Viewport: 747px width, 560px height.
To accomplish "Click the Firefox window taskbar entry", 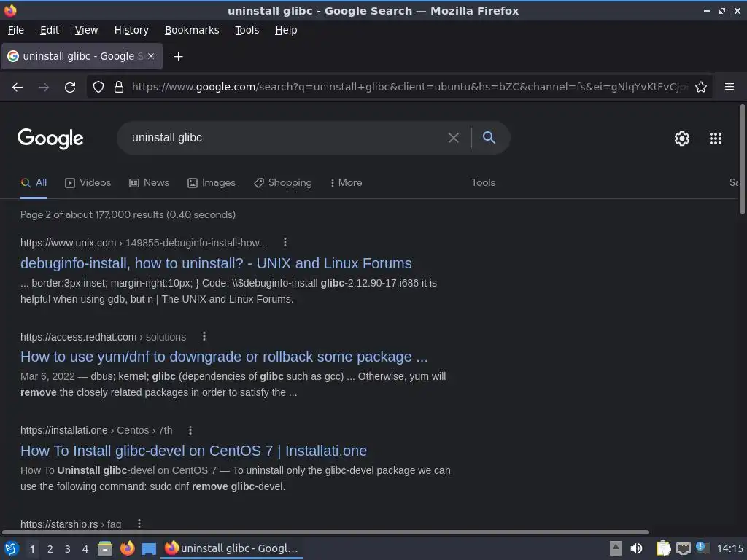I will pyautogui.click(x=232, y=548).
